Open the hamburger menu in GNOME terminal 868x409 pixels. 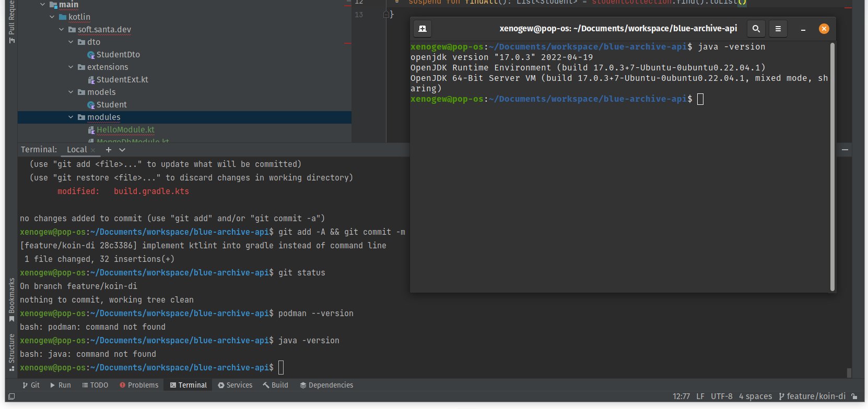pyautogui.click(x=778, y=29)
